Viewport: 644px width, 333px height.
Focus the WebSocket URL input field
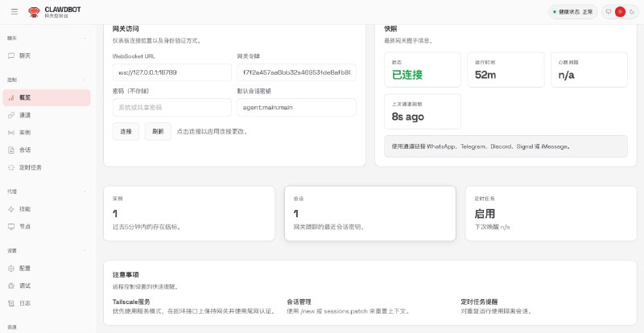point(172,72)
